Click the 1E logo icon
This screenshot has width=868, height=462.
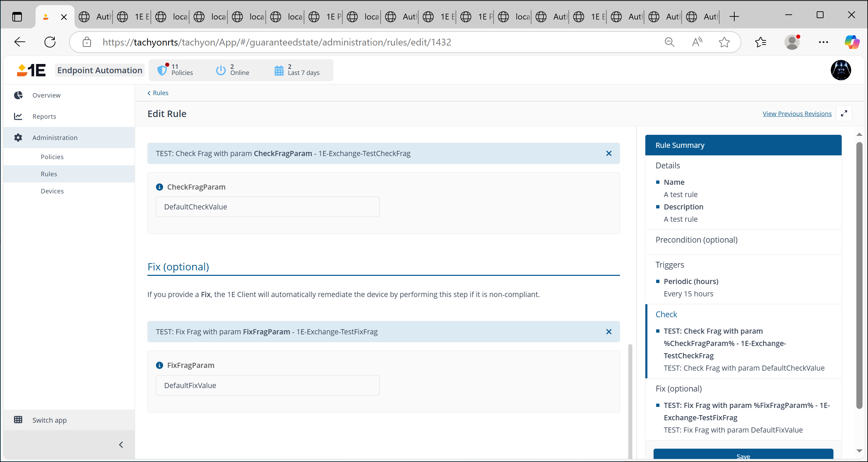[x=31, y=70]
